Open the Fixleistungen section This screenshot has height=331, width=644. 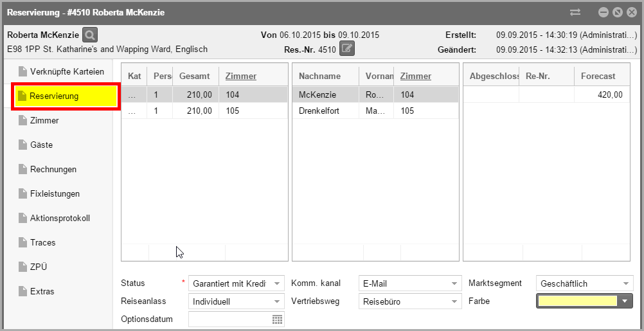pos(55,193)
